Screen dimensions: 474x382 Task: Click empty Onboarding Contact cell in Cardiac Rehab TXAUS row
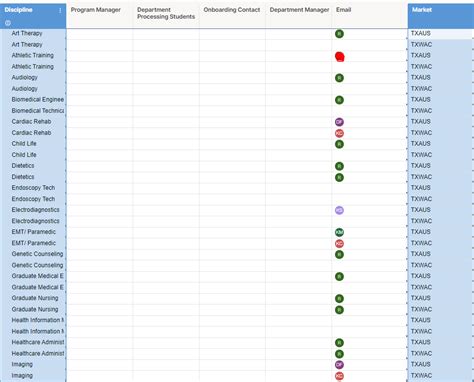click(x=232, y=122)
